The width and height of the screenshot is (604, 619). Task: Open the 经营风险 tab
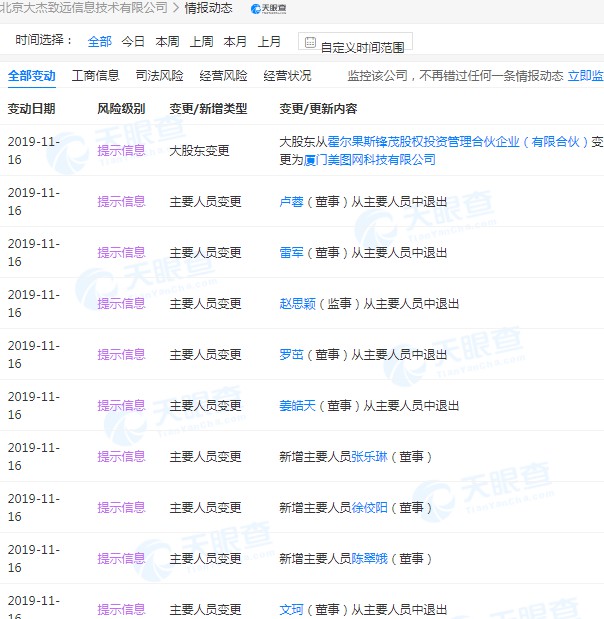pos(223,75)
